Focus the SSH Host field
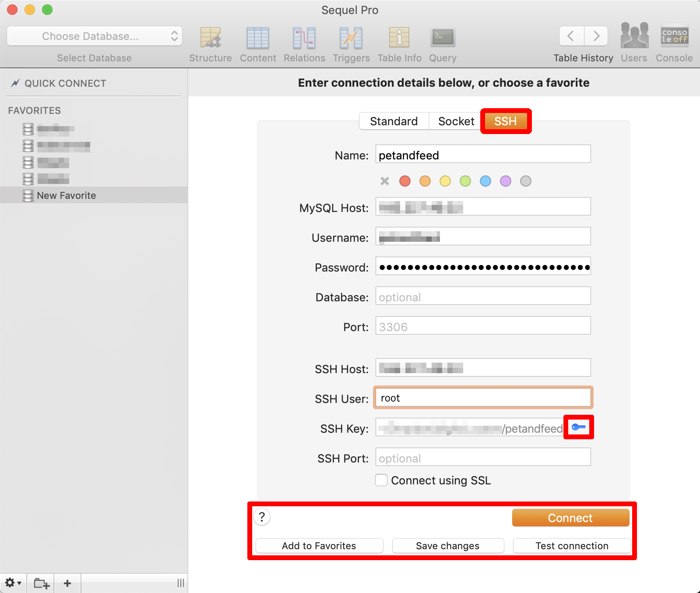This screenshot has height=593, width=700. coord(483,368)
